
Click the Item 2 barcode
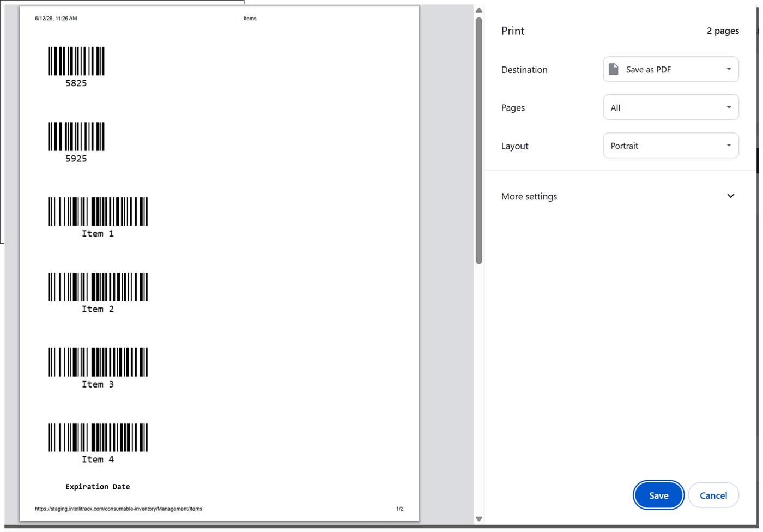pyautogui.click(x=98, y=287)
